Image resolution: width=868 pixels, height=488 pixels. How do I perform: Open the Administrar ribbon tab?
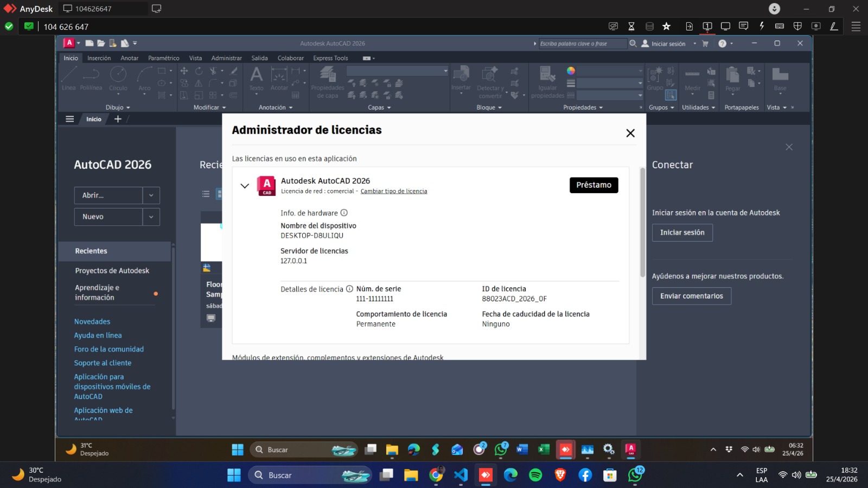pos(226,58)
